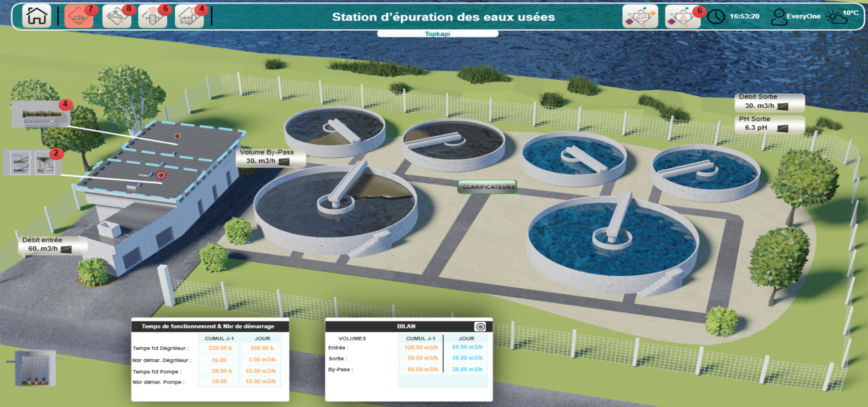Click the 10°C temperature reading
The width and height of the screenshot is (868, 407).
[x=850, y=13]
